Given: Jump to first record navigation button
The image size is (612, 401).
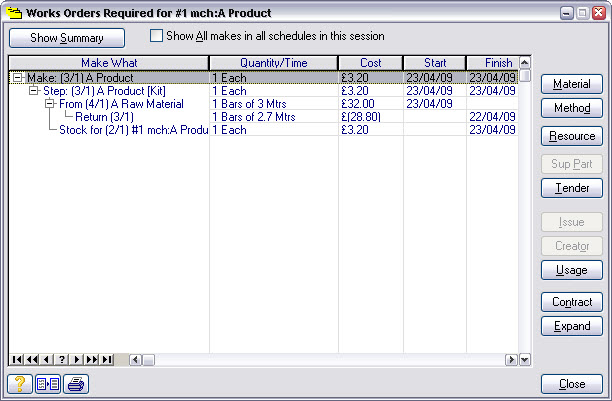Looking at the screenshot, I should click(x=17, y=359).
